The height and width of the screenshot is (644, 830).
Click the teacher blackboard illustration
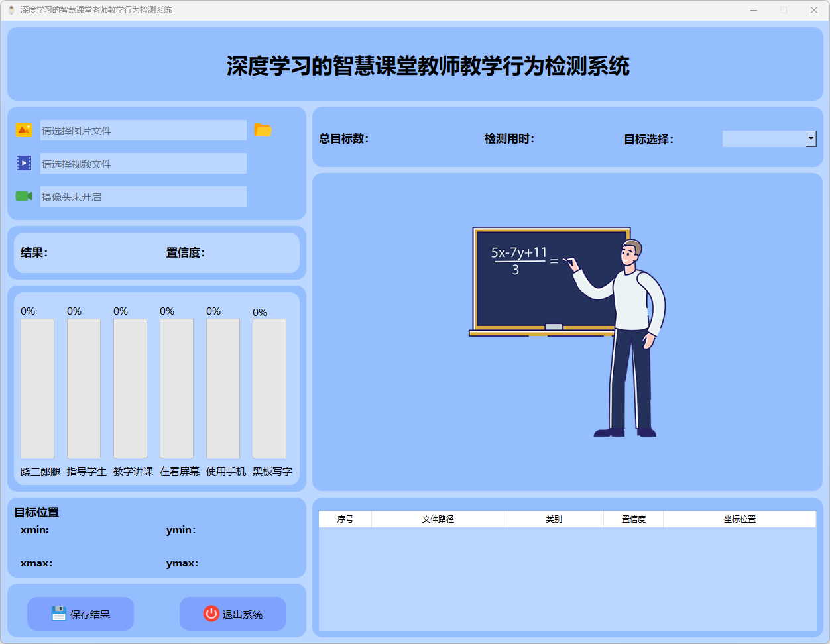567,331
